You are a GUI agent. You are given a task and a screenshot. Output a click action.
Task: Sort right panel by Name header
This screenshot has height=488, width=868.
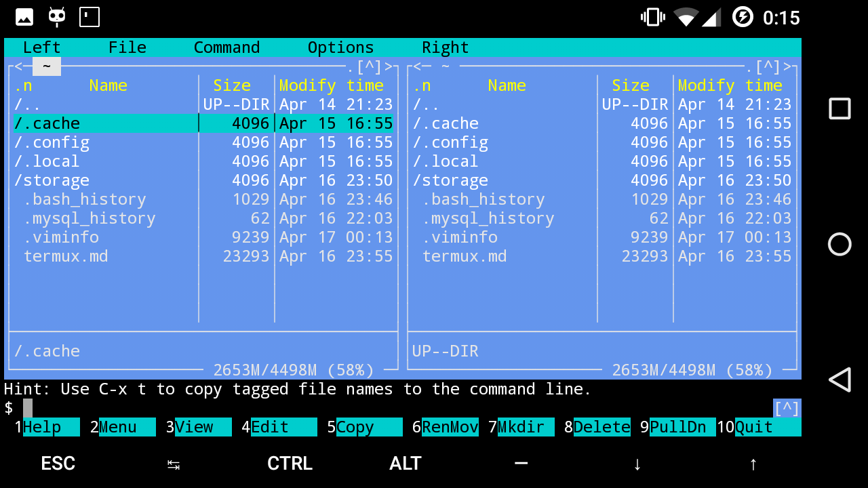point(507,85)
